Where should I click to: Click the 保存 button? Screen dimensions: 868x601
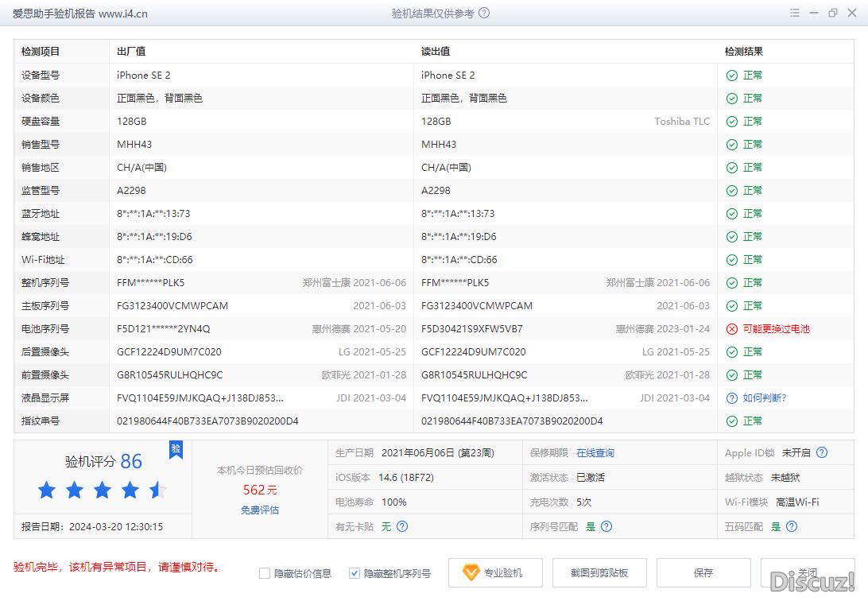click(703, 572)
